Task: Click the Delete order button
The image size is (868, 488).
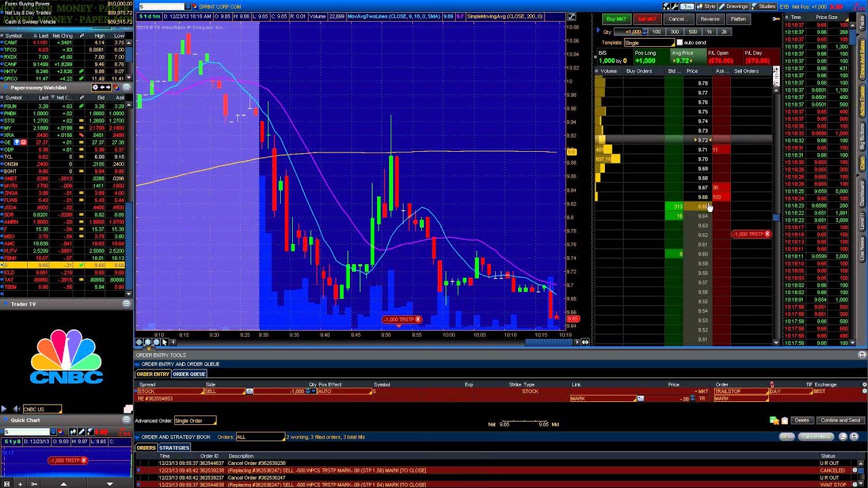Action: coord(802,421)
